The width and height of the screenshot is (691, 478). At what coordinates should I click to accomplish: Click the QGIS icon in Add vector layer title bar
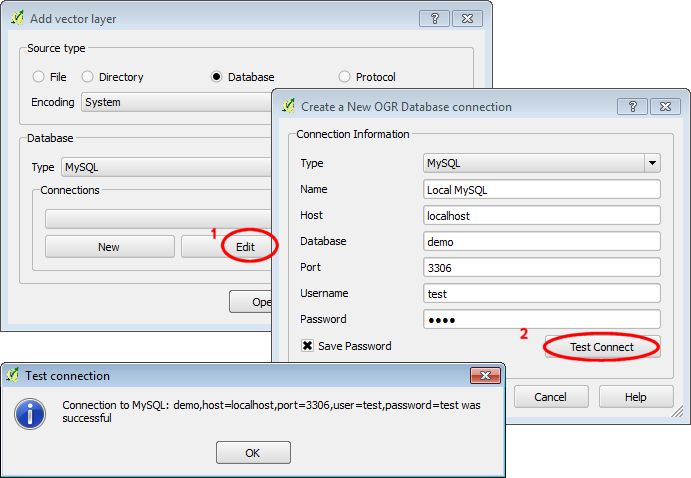tap(17, 18)
